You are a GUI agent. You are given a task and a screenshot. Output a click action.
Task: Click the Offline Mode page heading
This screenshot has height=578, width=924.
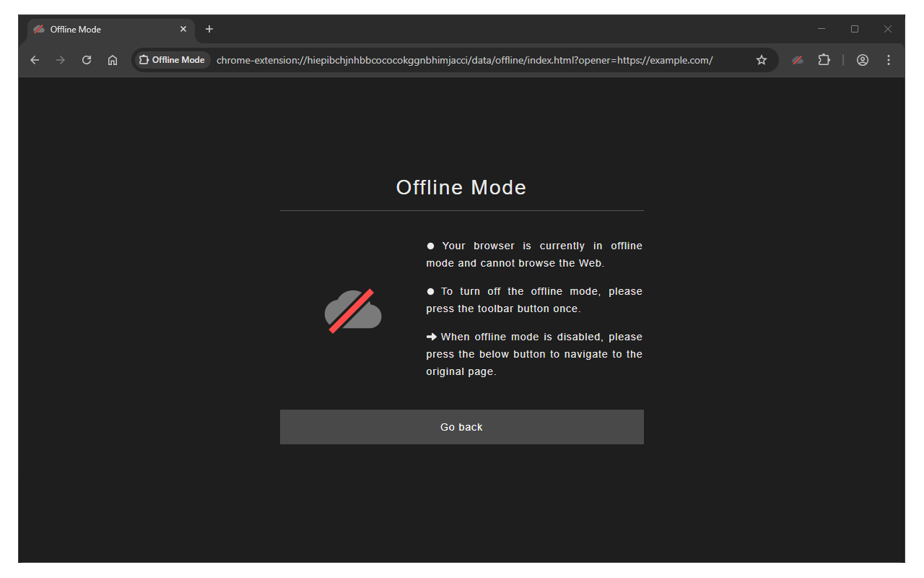(x=461, y=187)
